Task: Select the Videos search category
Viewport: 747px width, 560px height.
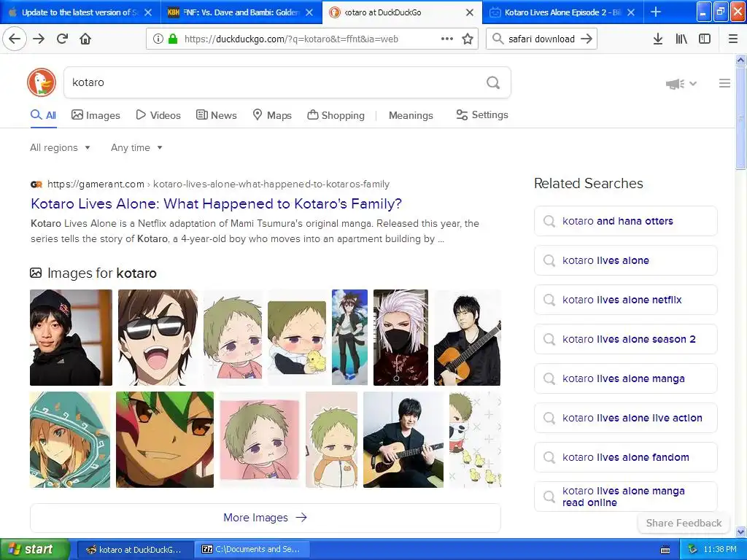Action: (x=158, y=115)
